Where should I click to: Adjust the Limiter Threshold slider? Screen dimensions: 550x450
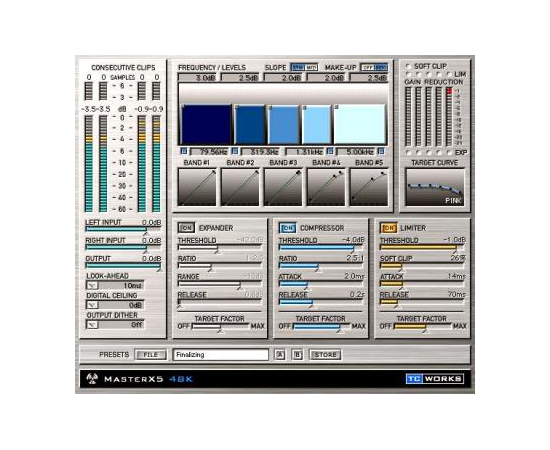423,248
